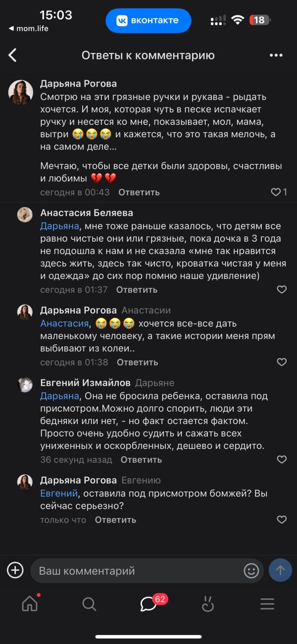Like Анастасия Беляева's comment heart

[282, 289]
